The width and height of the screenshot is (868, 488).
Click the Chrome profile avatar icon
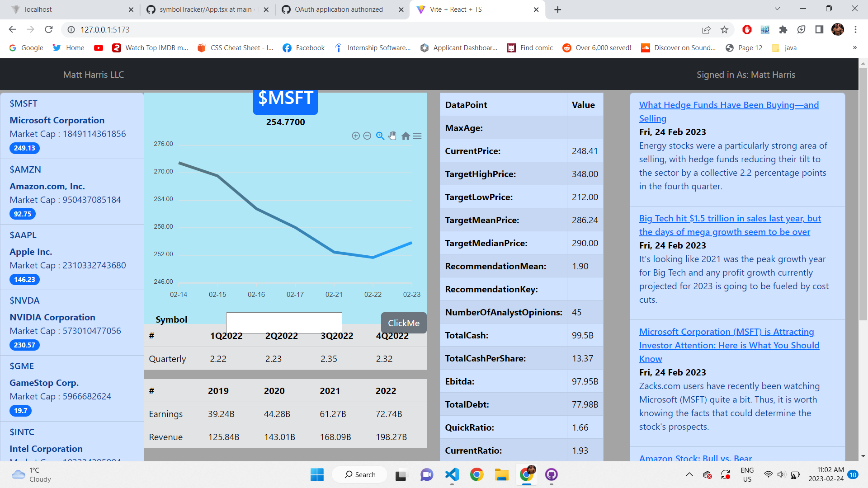tap(839, 30)
